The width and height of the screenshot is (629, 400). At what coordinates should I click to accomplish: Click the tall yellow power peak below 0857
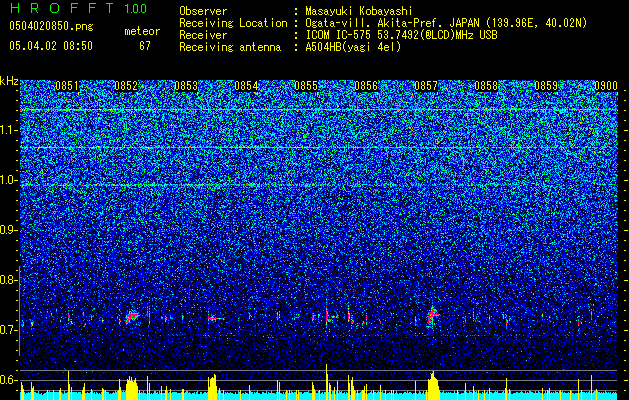pos(433,385)
